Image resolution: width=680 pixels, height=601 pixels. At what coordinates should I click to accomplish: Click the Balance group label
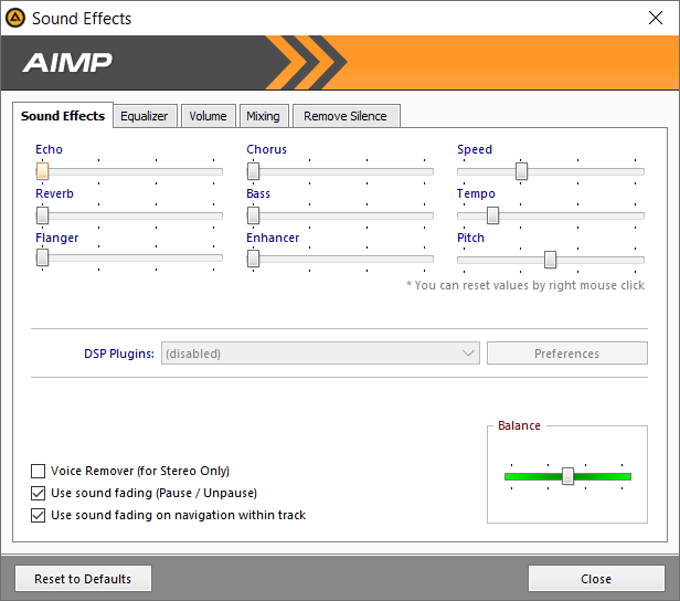pos(519,425)
